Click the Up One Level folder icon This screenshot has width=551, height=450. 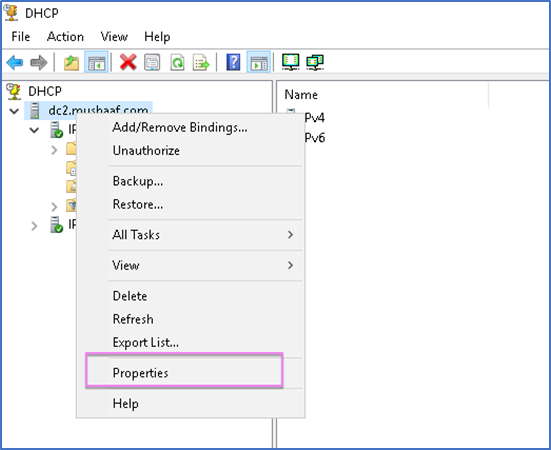point(71,63)
